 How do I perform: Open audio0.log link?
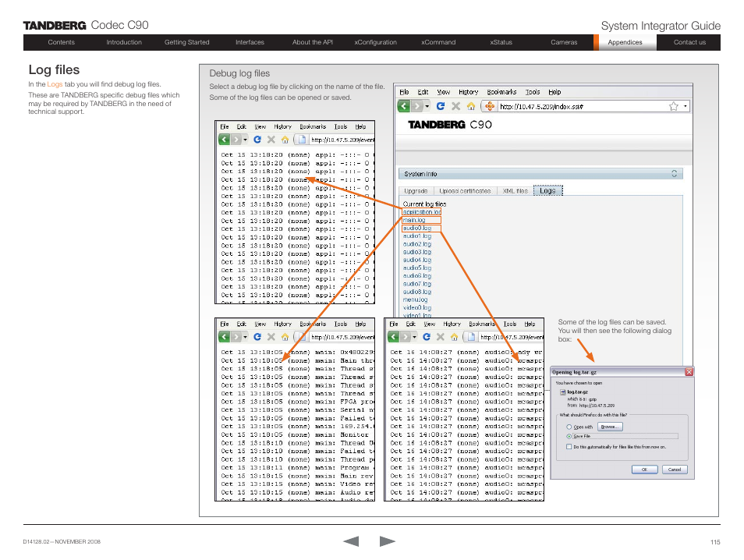click(x=417, y=229)
